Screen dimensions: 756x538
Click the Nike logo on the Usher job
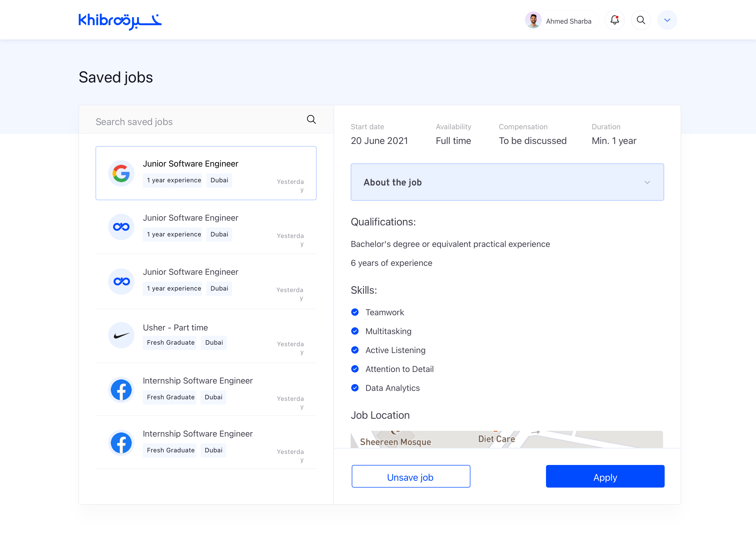121,335
